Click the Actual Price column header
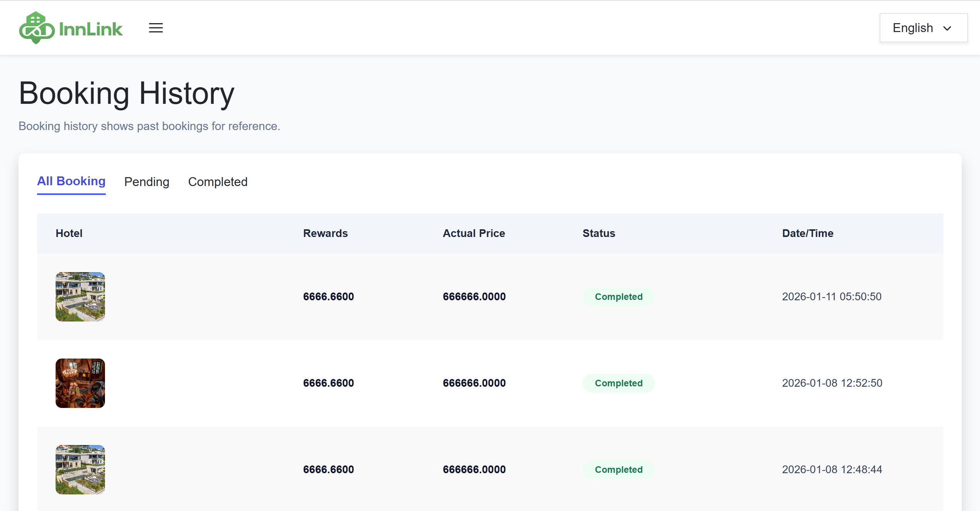The image size is (980, 511). 474,233
